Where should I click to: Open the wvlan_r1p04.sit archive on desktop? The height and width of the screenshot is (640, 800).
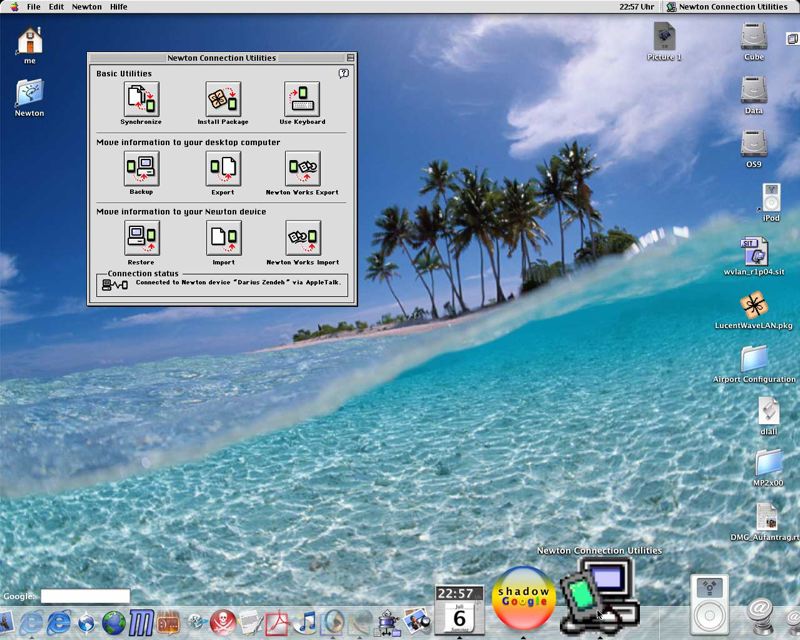754,252
